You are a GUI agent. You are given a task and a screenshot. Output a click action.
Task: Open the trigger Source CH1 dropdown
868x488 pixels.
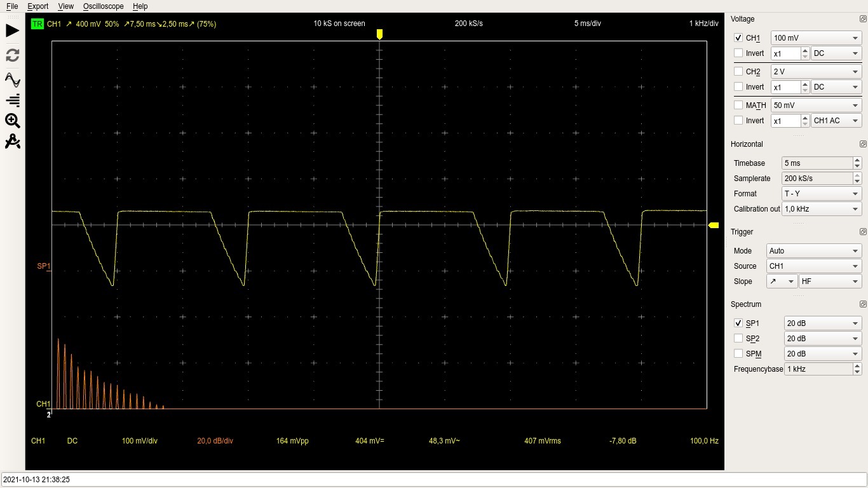click(814, 266)
